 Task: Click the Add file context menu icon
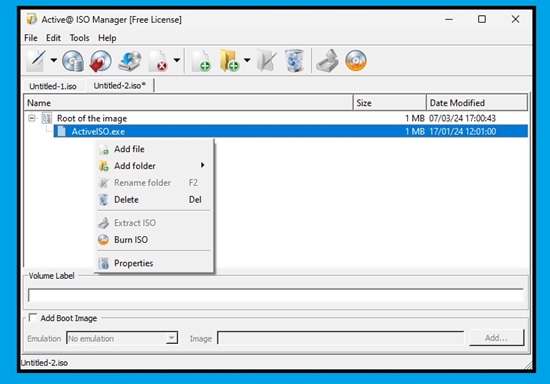tap(103, 149)
